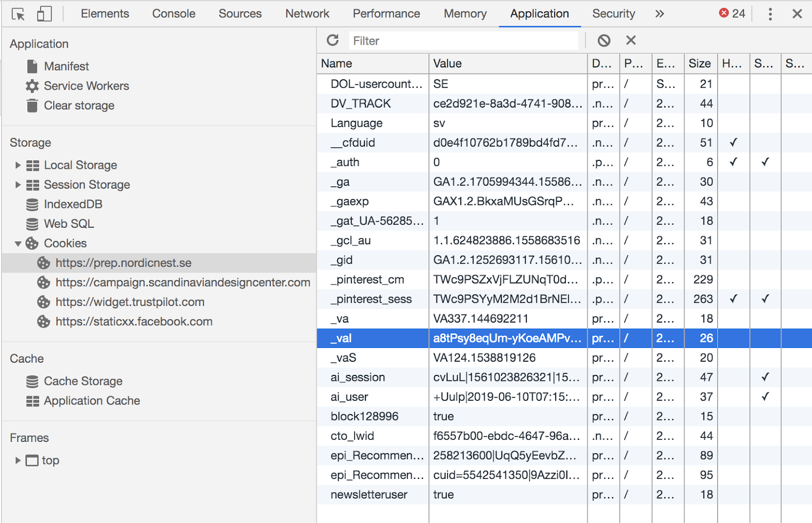This screenshot has width=812, height=523.
Task: Sort cookies by the Name column header
Action: click(373, 63)
